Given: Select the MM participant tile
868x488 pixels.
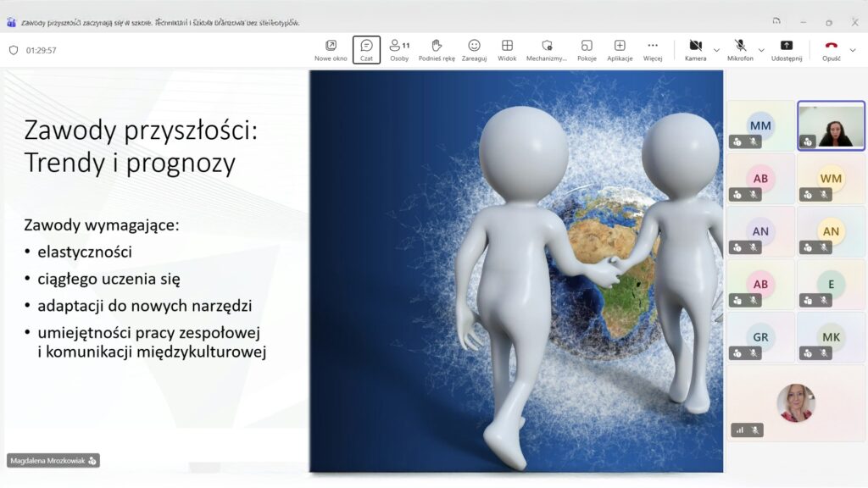Looking at the screenshot, I should point(760,125).
